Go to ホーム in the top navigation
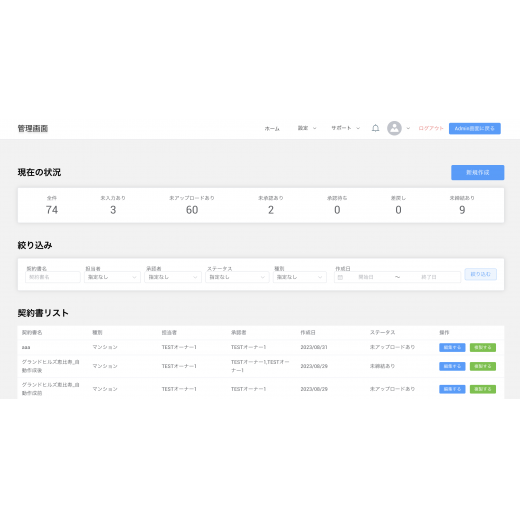This screenshot has height=520, width=520. pyautogui.click(x=272, y=129)
